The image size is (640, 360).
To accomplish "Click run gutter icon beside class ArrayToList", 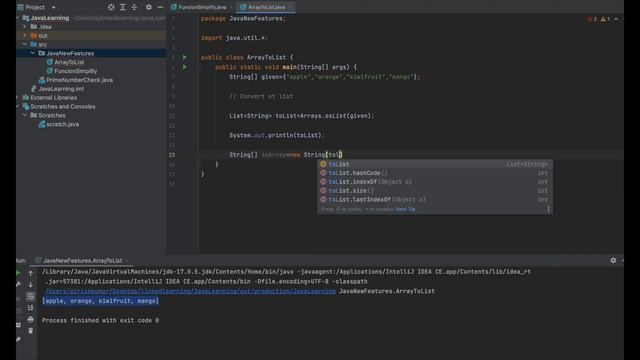I will click(x=184, y=57).
